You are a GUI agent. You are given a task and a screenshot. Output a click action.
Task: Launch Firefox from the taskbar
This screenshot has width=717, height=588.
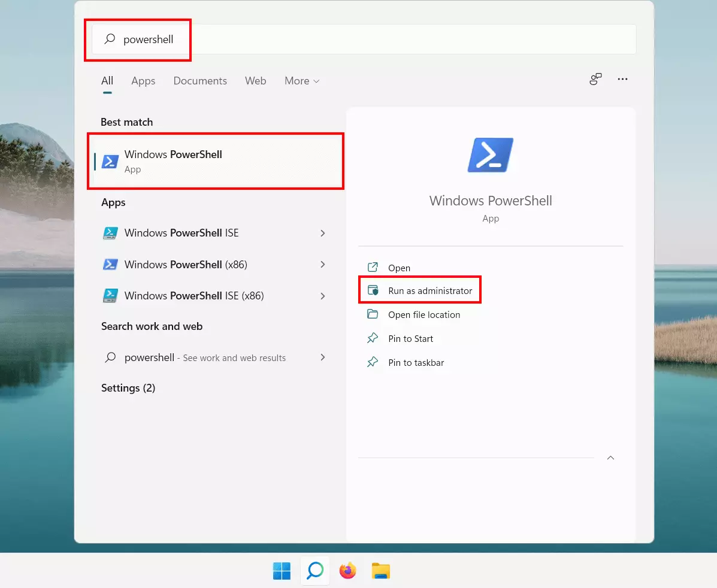point(348,571)
